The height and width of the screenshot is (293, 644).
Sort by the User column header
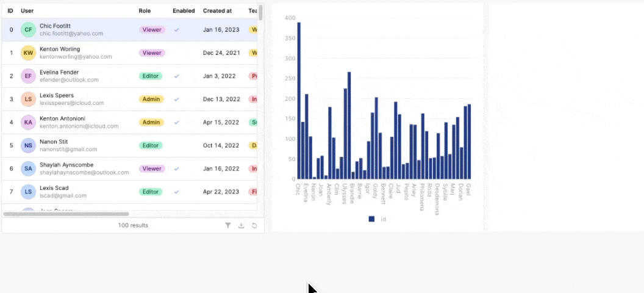tap(27, 11)
